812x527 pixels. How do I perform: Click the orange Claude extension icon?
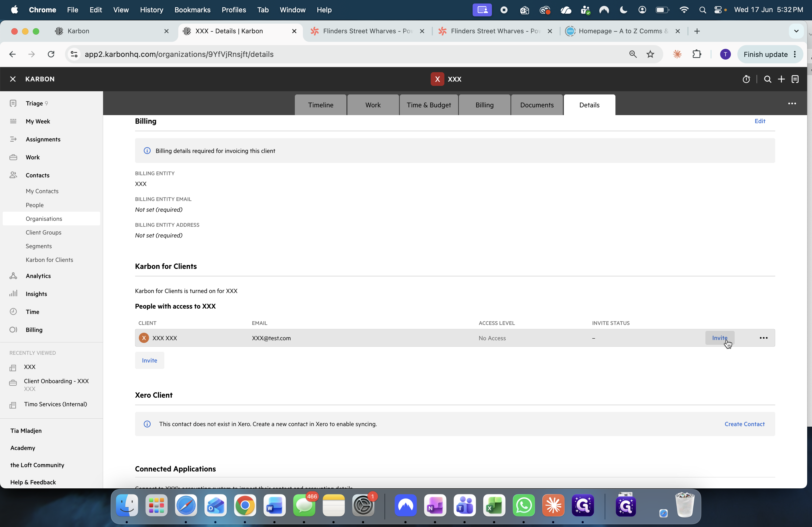pos(677,54)
